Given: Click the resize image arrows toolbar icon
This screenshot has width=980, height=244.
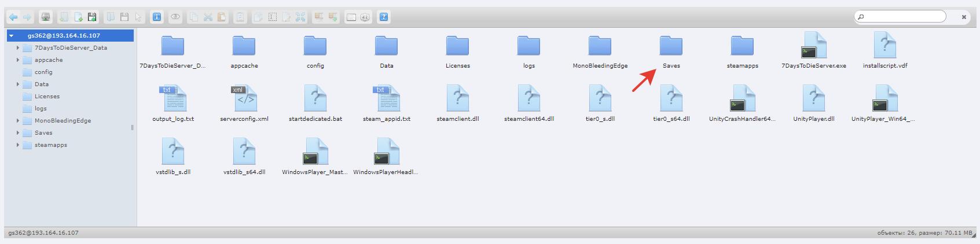Looking at the screenshot, I should point(300,17).
